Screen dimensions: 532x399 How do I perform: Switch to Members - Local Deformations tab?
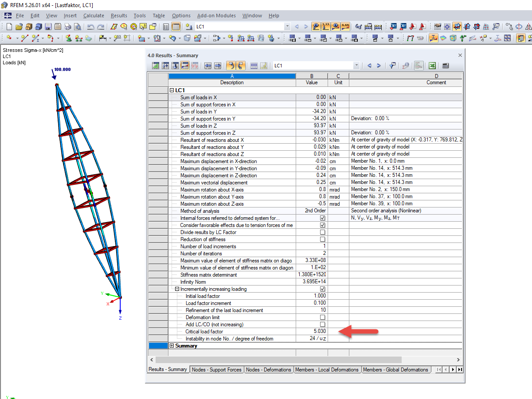(327, 370)
